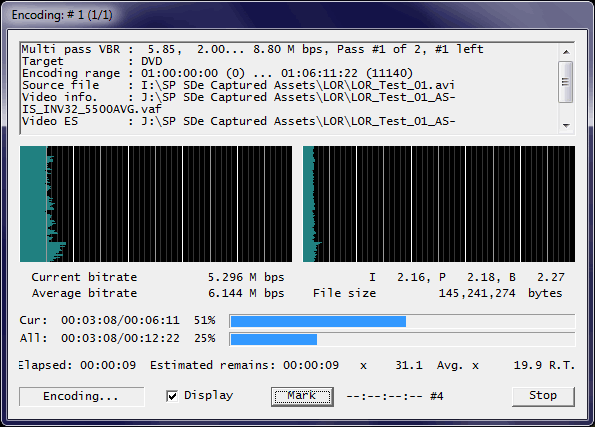Select the Multi pass VBR log line
This screenshot has height=427, width=595.
click(x=252, y=49)
